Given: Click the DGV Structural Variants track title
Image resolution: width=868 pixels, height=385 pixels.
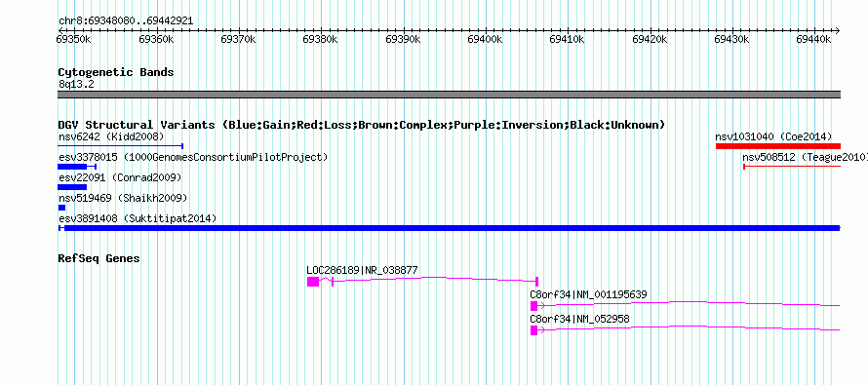Looking at the screenshot, I should pyautogui.click(x=361, y=125).
